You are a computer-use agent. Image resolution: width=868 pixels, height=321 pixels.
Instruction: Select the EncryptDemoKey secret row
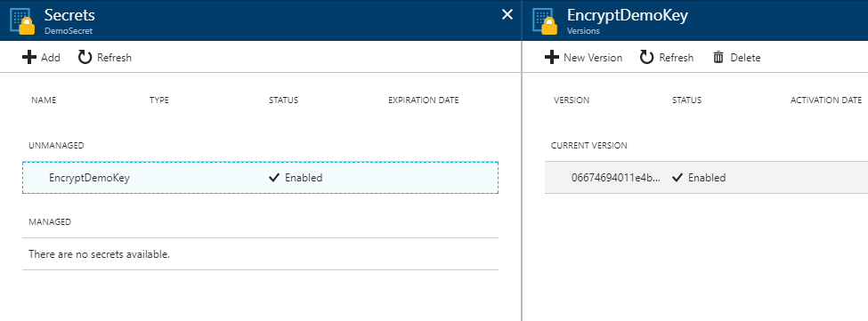pyautogui.click(x=260, y=178)
